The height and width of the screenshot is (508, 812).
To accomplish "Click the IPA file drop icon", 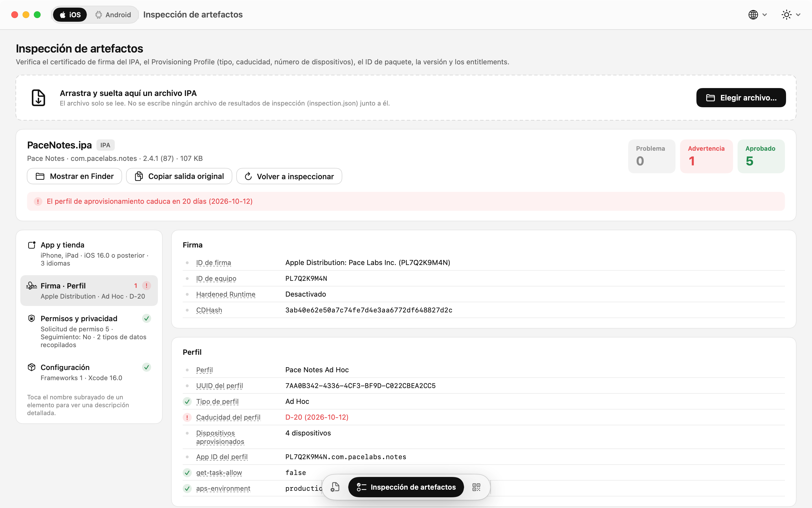I will (38, 98).
